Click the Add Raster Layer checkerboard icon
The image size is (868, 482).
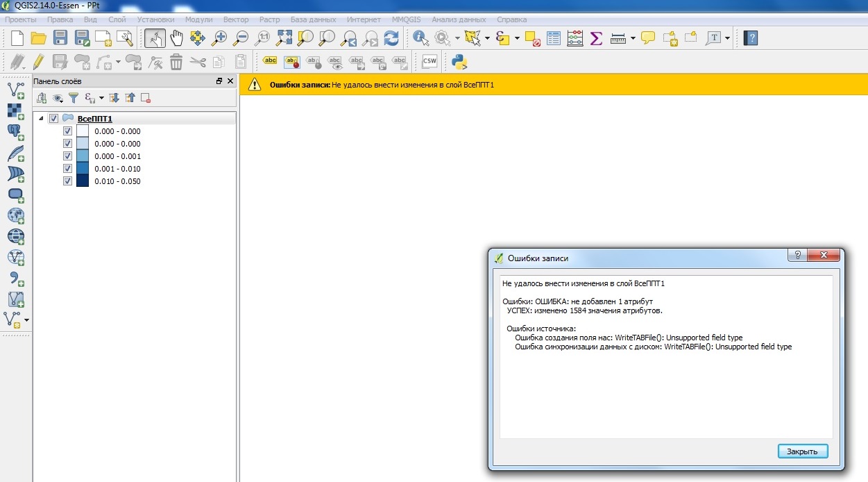pos(15,111)
